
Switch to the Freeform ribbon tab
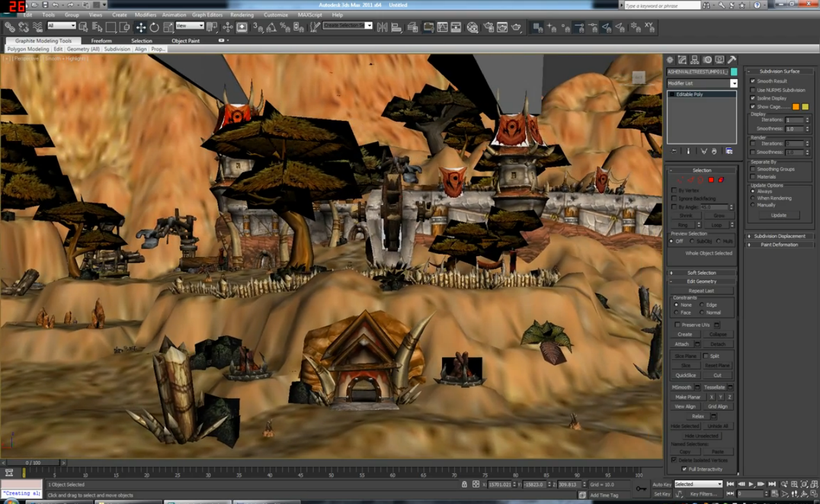(101, 40)
